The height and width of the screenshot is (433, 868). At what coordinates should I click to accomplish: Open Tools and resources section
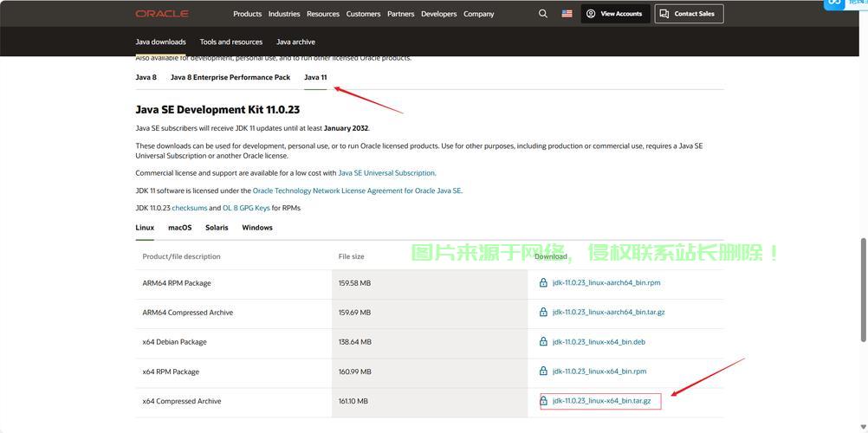pos(230,42)
